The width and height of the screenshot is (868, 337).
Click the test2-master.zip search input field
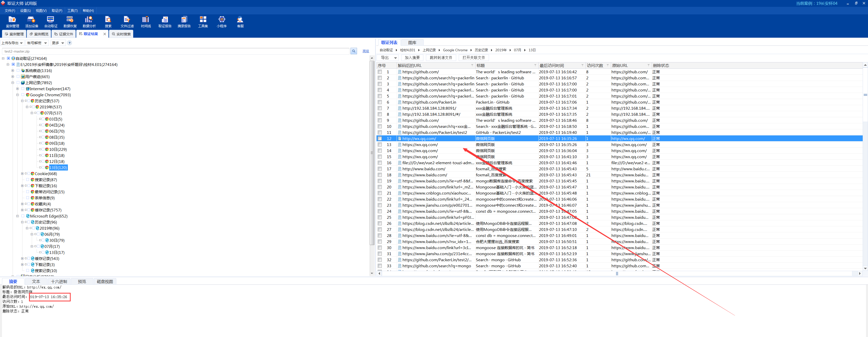175,51
